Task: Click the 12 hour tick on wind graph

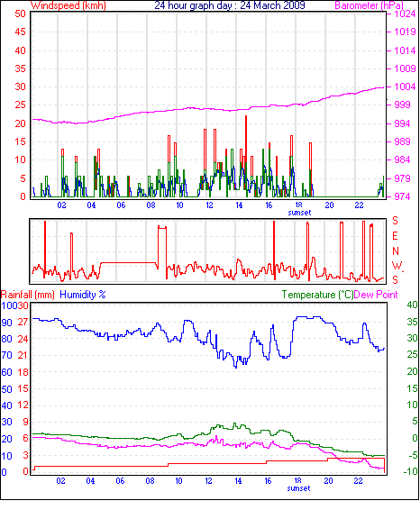Action: 209,205
